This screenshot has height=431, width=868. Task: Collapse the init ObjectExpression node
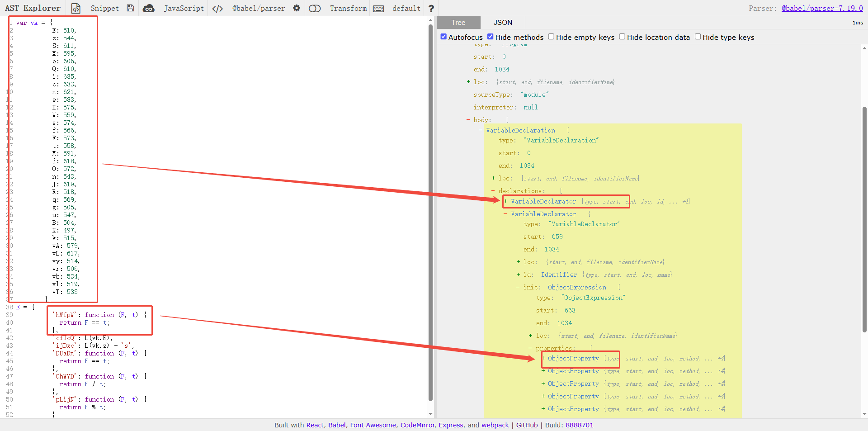tap(518, 287)
